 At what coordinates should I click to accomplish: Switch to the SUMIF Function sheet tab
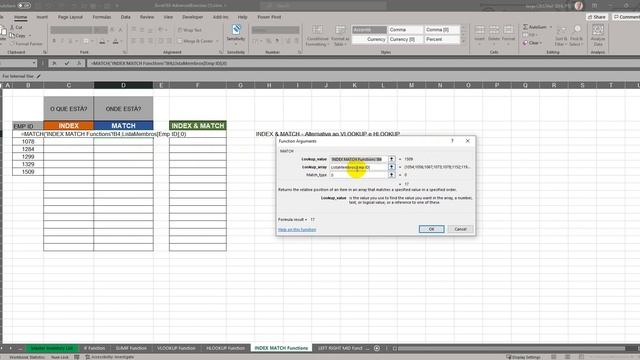tap(131, 348)
